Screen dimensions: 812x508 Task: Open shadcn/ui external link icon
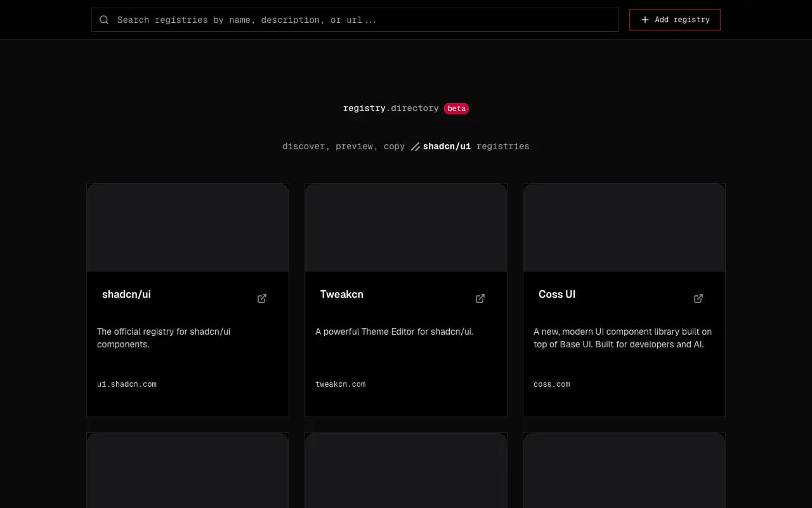261,298
